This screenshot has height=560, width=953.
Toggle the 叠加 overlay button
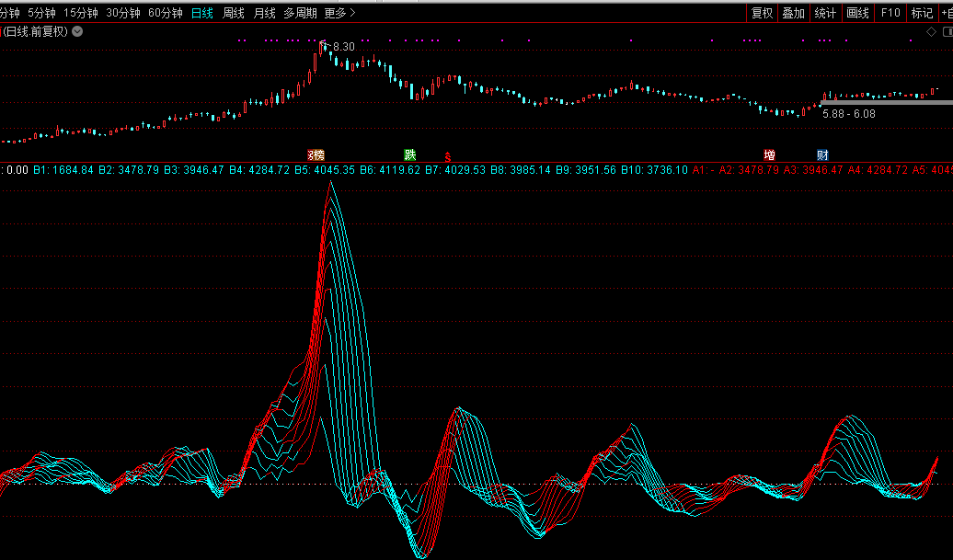pos(793,13)
